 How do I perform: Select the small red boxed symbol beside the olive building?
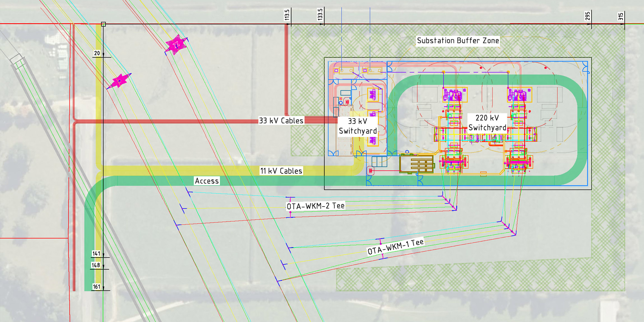tap(370, 171)
